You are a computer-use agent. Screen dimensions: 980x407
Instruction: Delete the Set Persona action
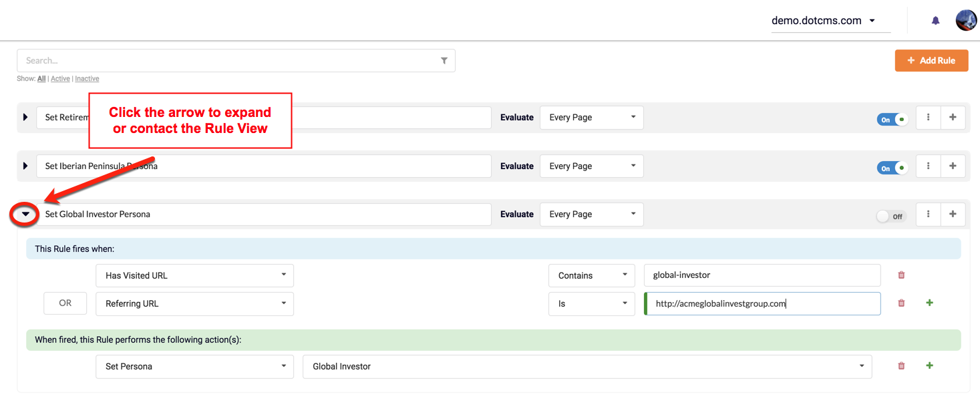point(901,366)
